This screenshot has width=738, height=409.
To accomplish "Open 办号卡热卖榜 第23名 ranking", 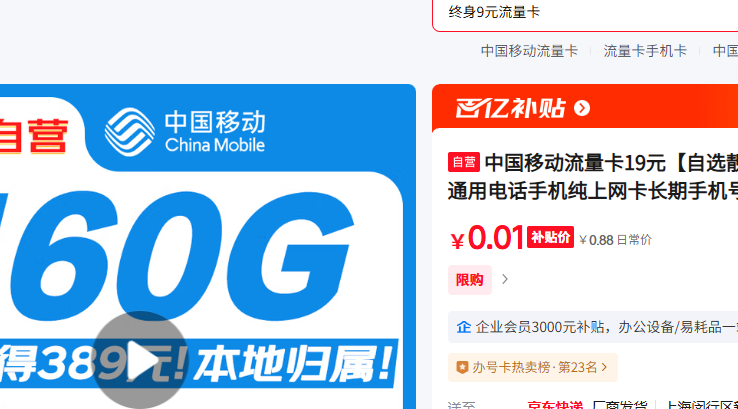I will tap(534, 367).
